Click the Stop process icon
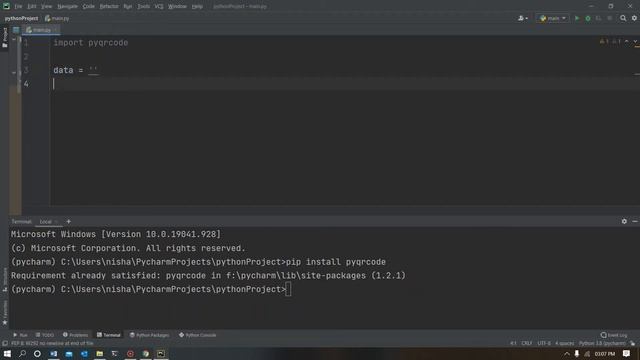This screenshot has height=360, width=640. pos(609,18)
